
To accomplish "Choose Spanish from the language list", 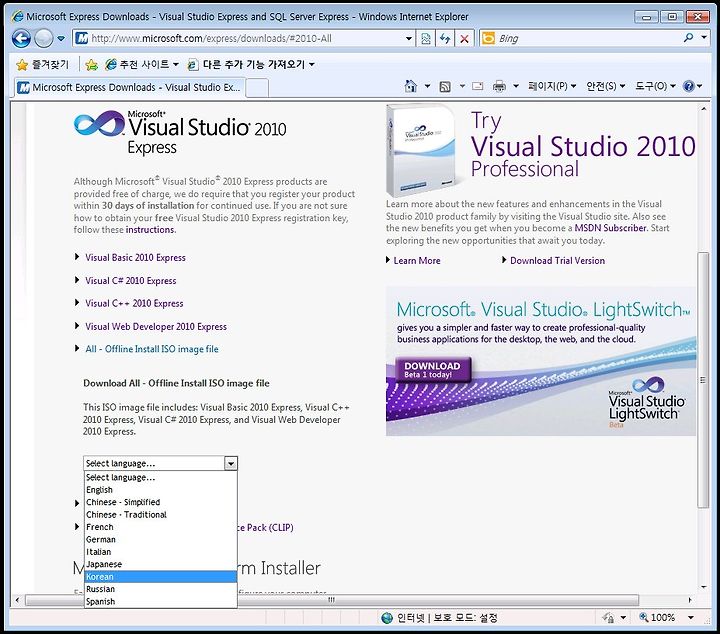I will [161, 601].
